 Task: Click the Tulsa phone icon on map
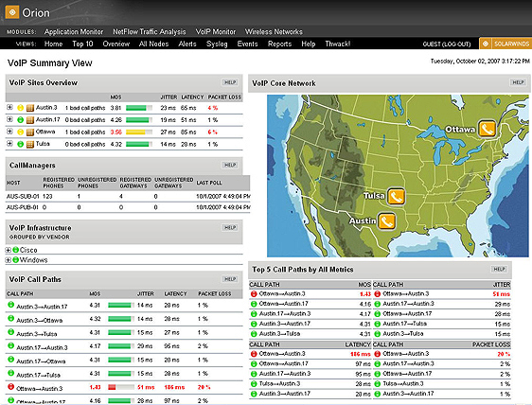(x=396, y=196)
